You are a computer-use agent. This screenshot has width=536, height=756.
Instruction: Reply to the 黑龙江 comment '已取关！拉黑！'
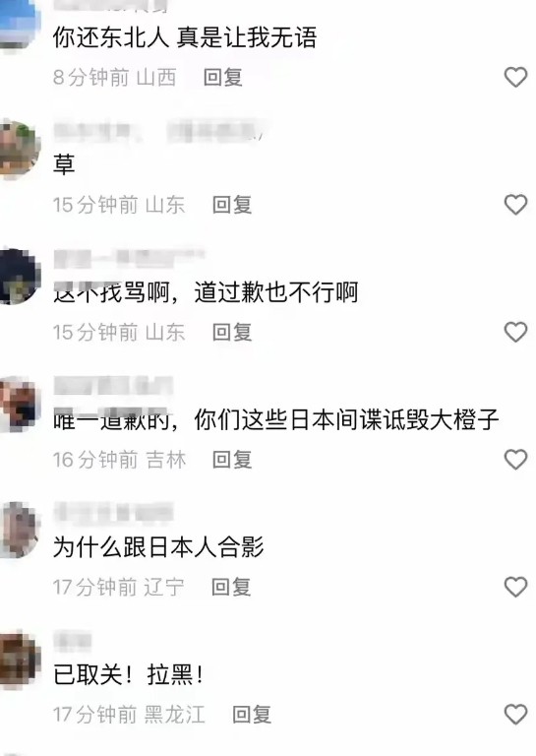252,714
